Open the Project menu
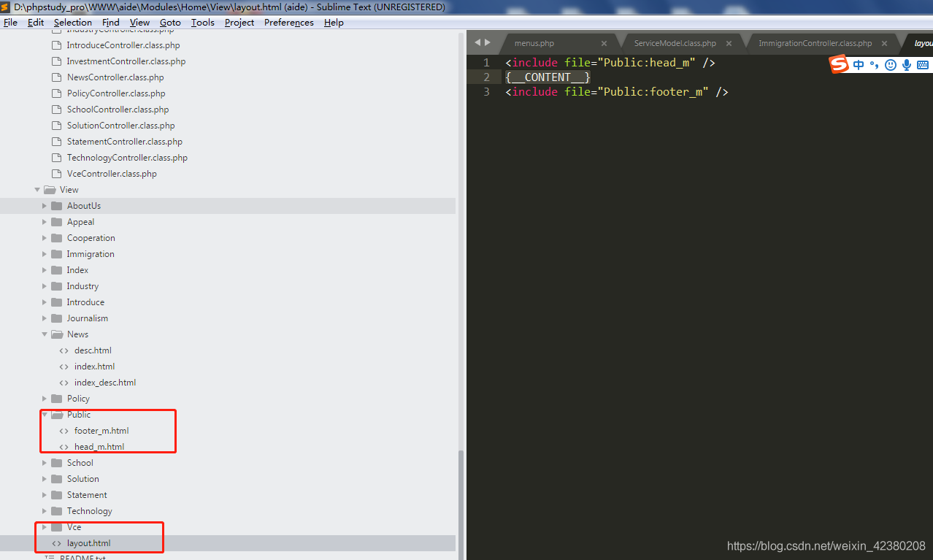Screen dimensions: 933x560 coord(239,23)
